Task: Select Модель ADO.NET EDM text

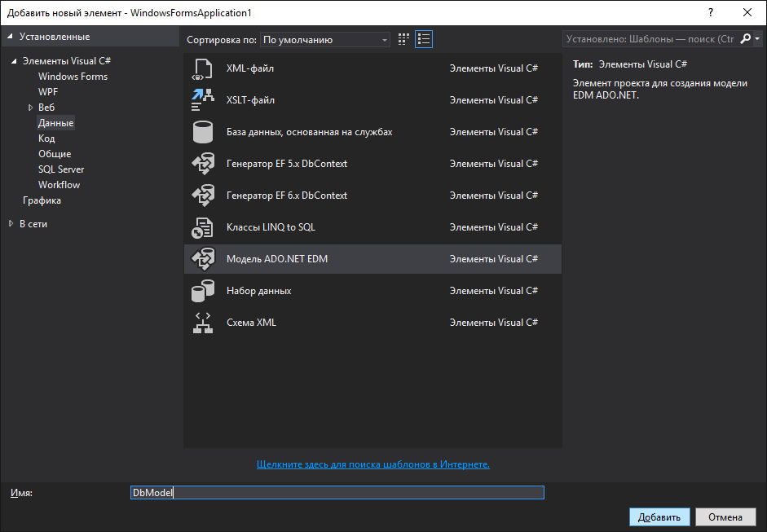Action: click(277, 259)
